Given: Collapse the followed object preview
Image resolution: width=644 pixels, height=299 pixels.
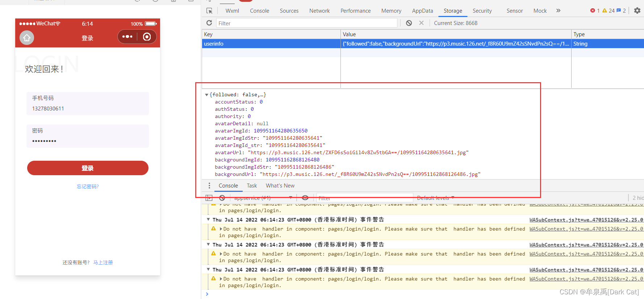Looking at the screenshot, I should point(206,95).
